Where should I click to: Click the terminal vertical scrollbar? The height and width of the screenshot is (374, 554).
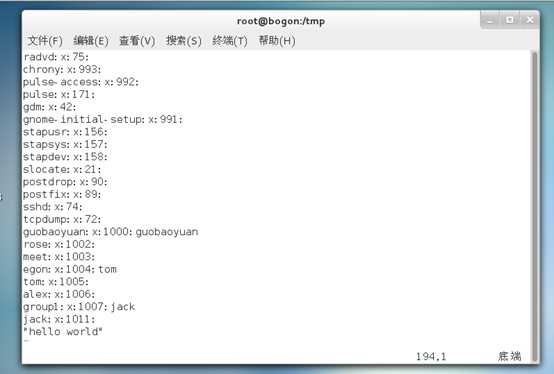535,207
